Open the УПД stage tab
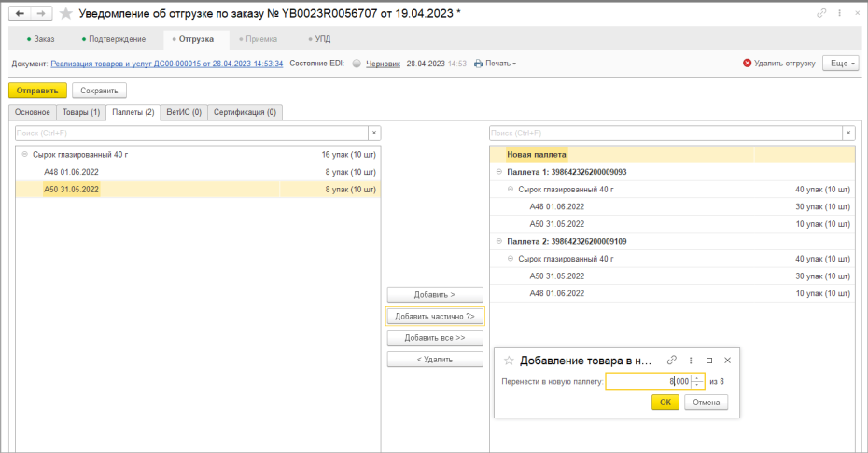 319,39
